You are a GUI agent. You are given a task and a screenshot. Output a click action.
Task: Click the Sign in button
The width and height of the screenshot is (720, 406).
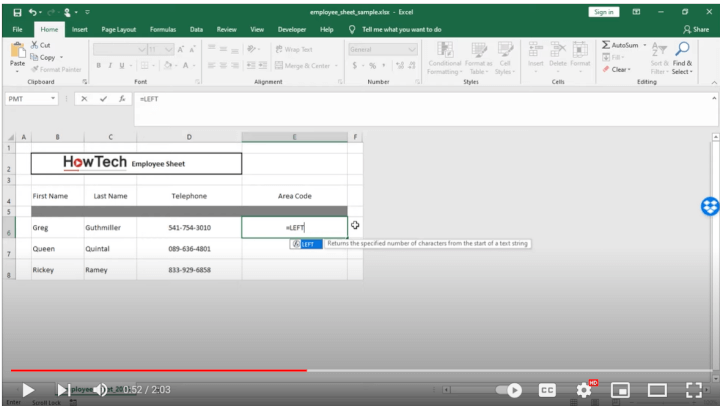[603, 12]
